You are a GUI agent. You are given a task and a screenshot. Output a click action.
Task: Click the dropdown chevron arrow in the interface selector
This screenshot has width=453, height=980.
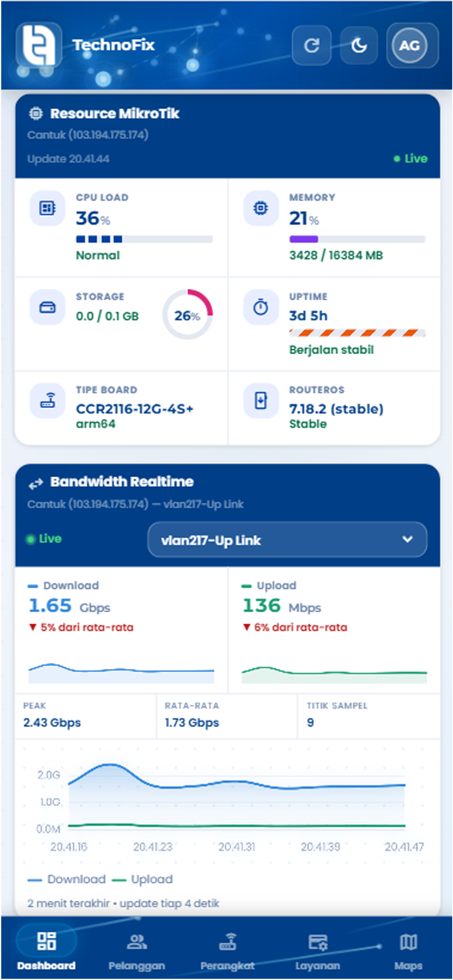pos(407,539)
